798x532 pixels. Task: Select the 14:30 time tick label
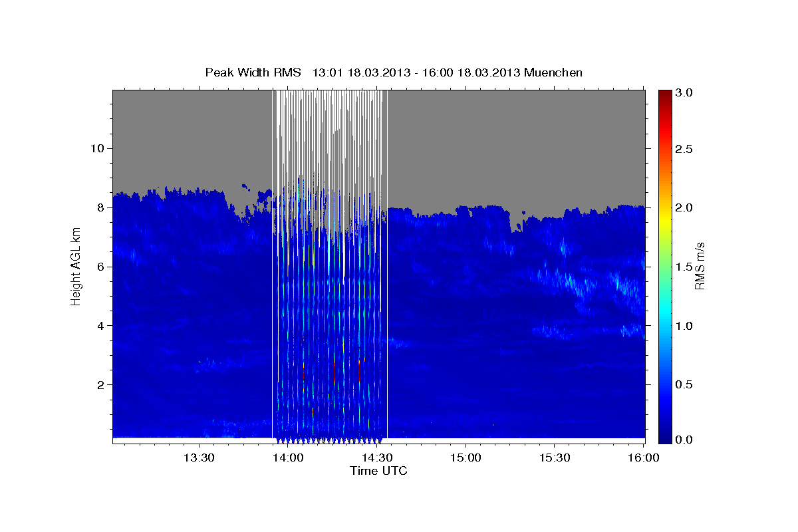pos(376,458)
